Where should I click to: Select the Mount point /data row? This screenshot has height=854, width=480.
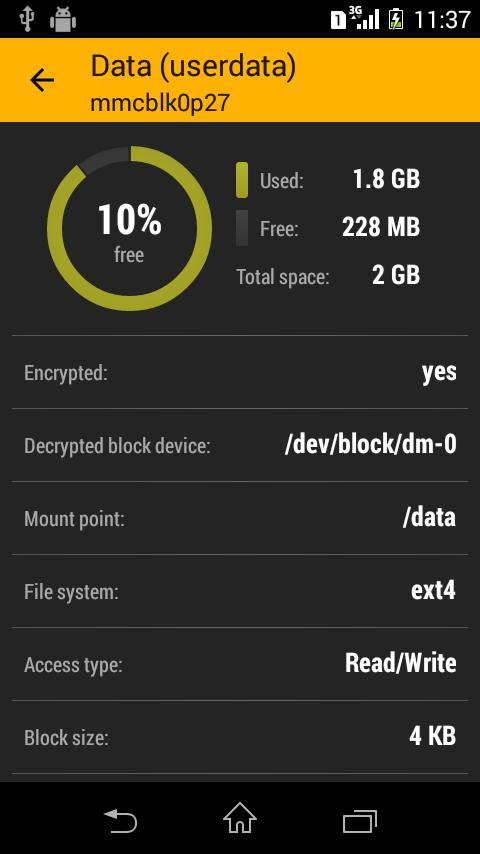pos(240,518)
